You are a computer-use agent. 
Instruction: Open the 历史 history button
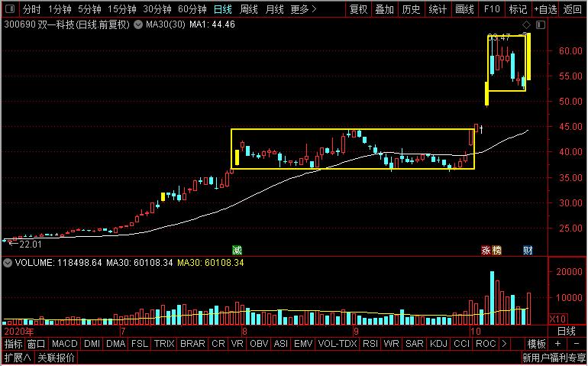412,9
